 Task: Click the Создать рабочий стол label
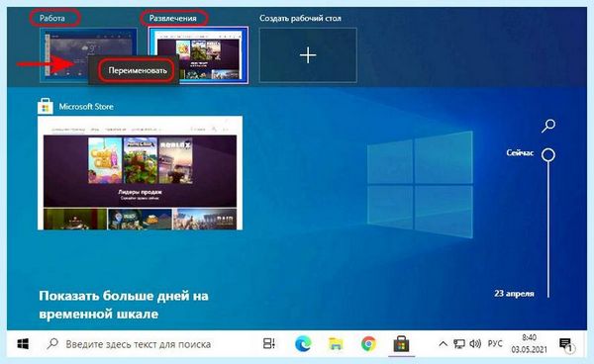tap(300, 18)
